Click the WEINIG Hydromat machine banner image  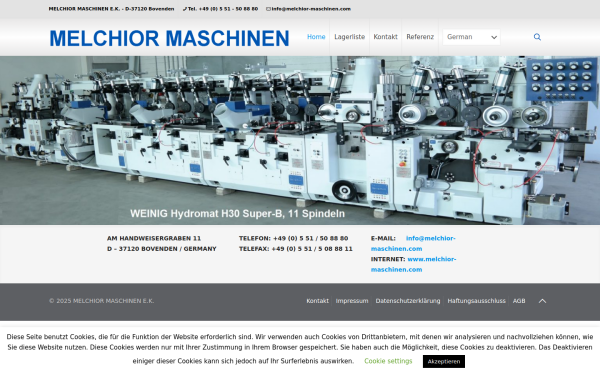pos(300,140)
